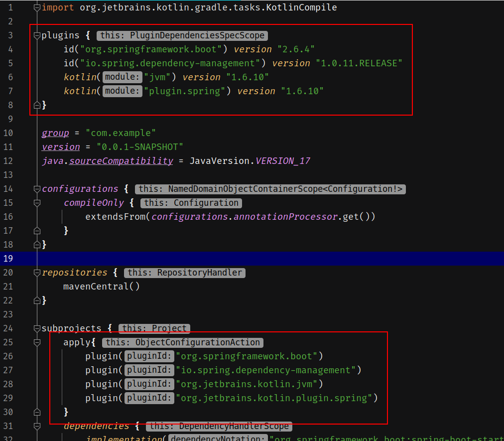This screenshot has width=504, height=441.
Task: Click the fold-end icon closing the repositories block
Action: pyautogui.click(x=36, y=300)
